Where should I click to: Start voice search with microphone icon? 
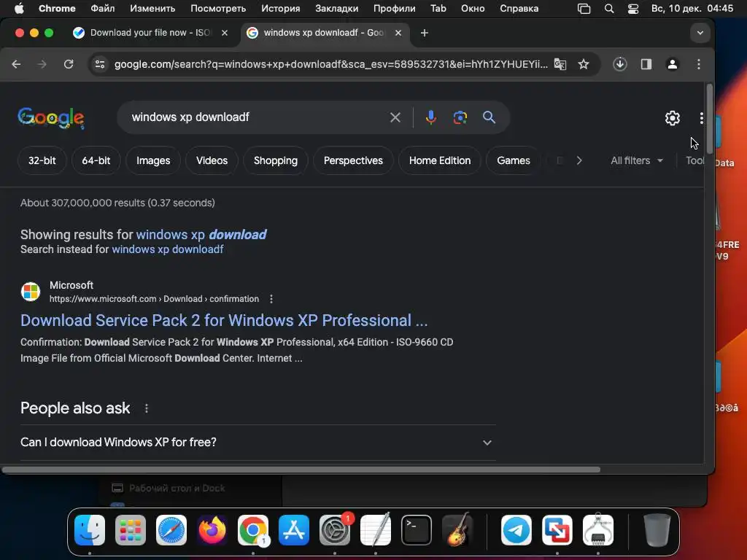[x=430, y=117]
